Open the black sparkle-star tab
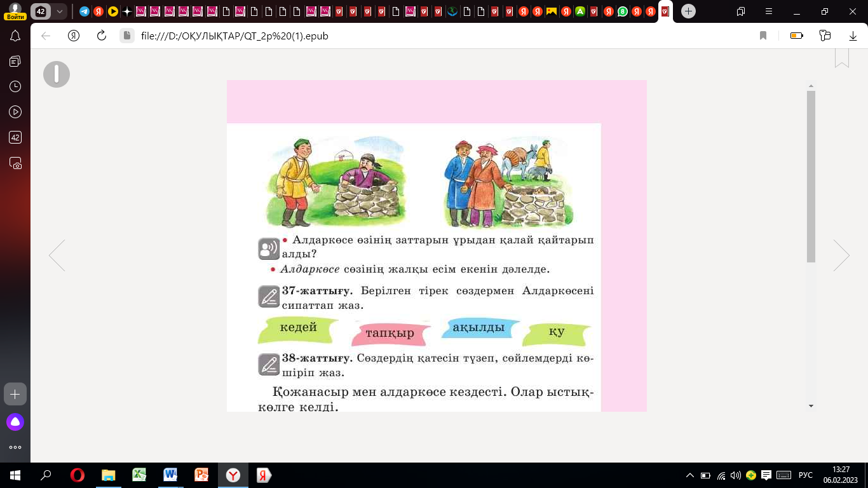Screen dimensions: 868x488 coord(126,11)
